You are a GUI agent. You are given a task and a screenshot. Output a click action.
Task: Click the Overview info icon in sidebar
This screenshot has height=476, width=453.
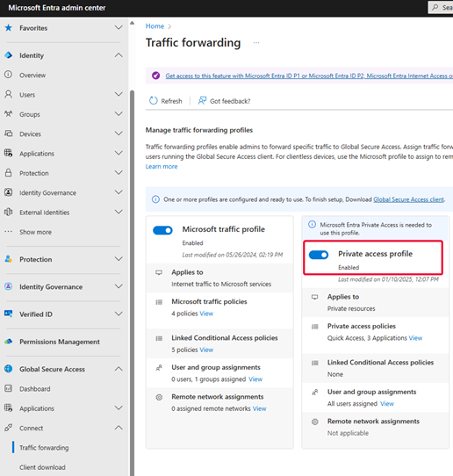(x=9, y=75)
